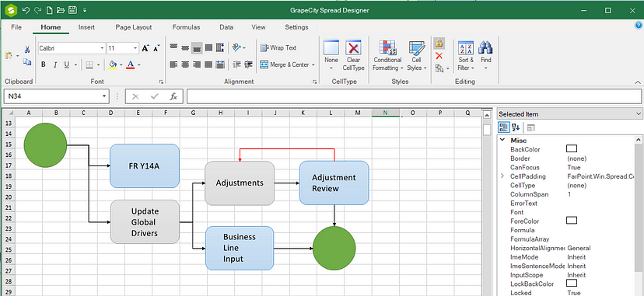Open the N34 name box dropdown

[x=104, y=96]
